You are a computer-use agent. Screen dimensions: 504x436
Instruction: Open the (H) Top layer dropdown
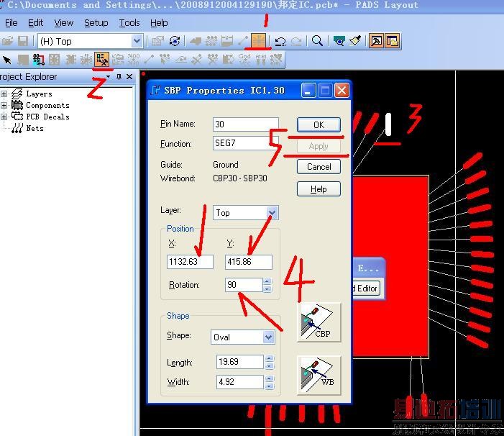pyautogui.click(x=137, y=41)
